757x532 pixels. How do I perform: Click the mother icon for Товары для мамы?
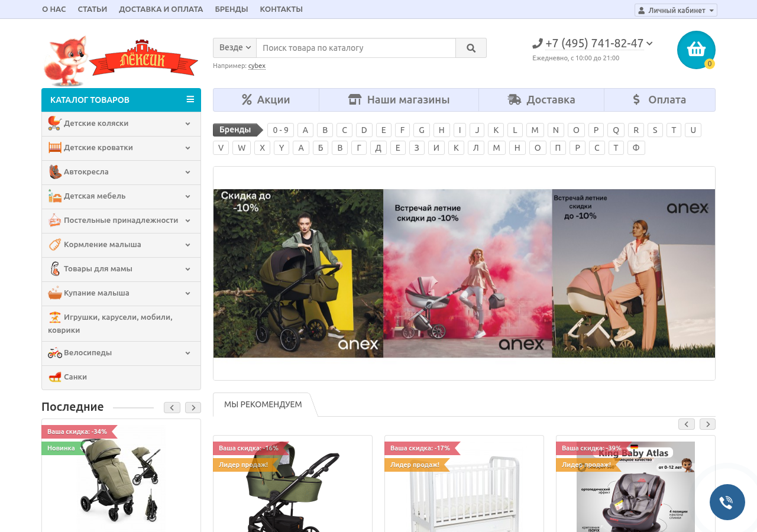point(55,268)
